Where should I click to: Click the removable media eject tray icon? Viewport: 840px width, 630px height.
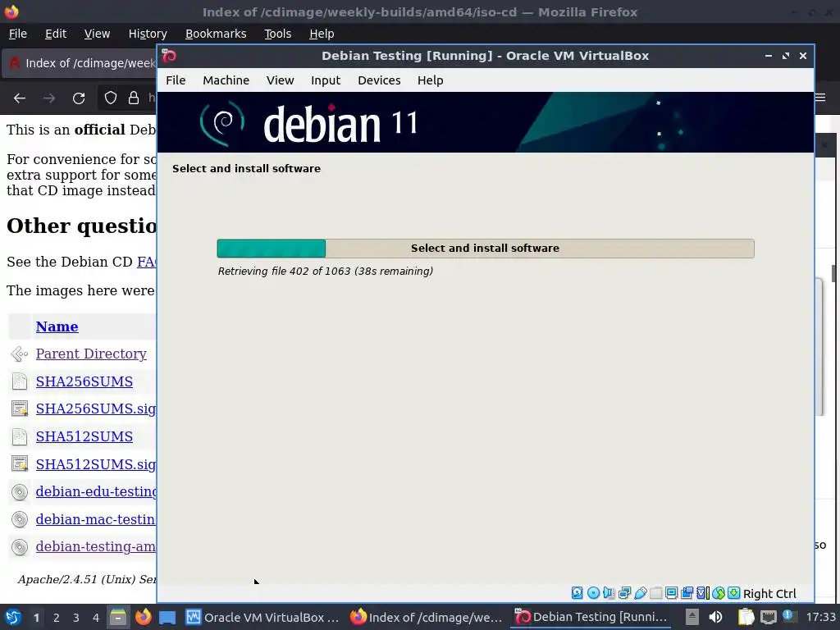point(692,617)
